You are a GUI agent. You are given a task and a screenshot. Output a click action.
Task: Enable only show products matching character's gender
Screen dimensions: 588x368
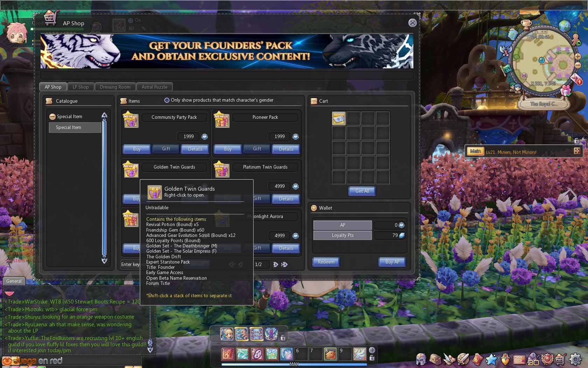pos(167,100)
